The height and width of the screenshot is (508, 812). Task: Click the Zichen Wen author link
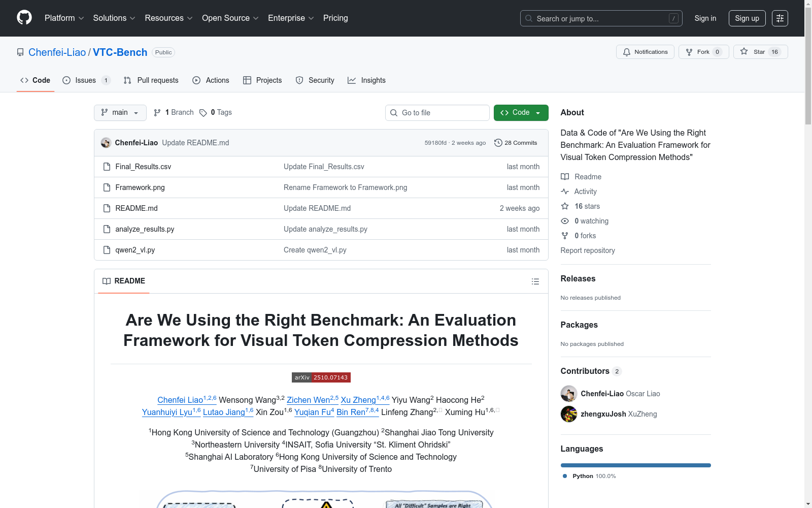click(x=313, y=400)
